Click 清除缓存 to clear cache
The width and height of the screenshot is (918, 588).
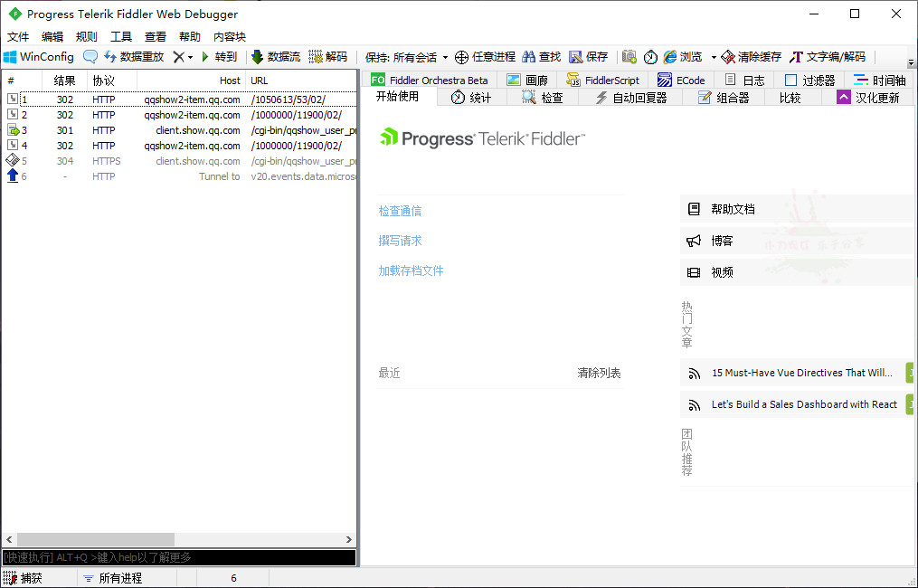point(752,57)
